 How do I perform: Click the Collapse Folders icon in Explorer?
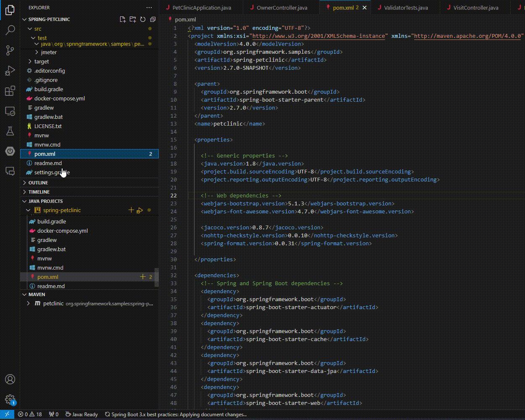click(153, 19)
